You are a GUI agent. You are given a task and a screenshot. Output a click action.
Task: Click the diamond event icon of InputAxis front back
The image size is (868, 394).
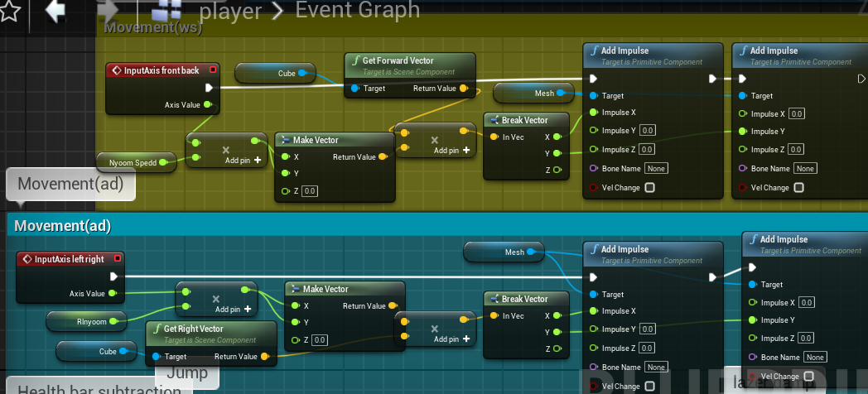coord(116,70)
